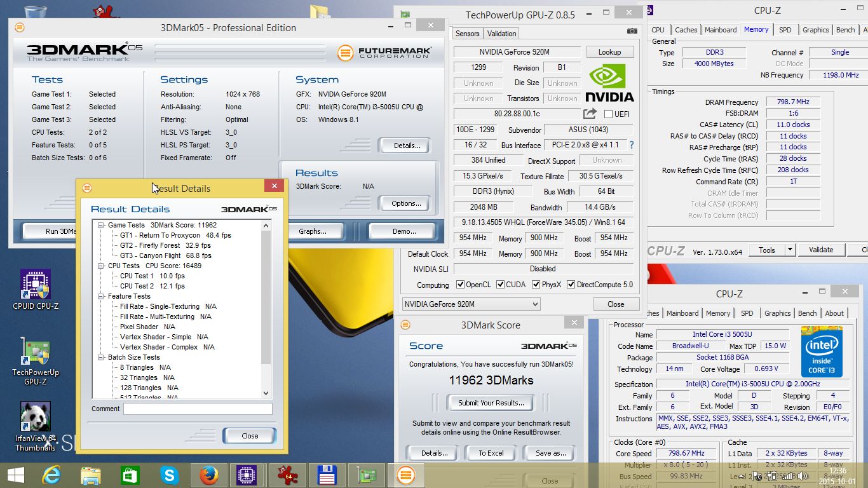Viewport: 868px width, 488px height.
Task: Click the Demo button in 3DMark05
Action: point(404,231)
